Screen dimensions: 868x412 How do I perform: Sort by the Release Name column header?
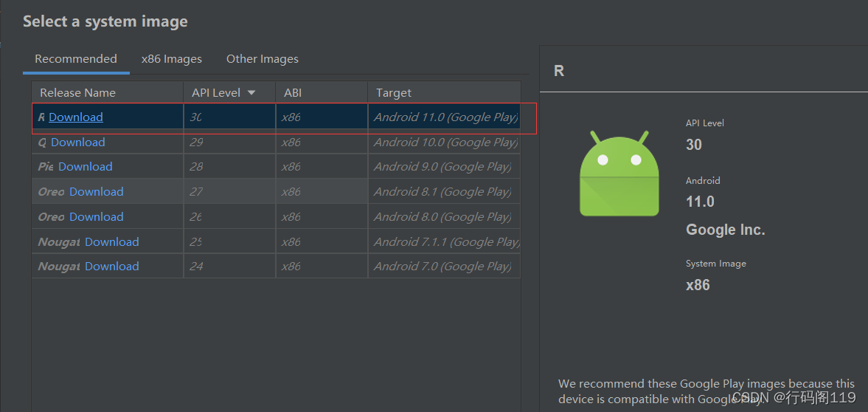(x=108, y=92)
